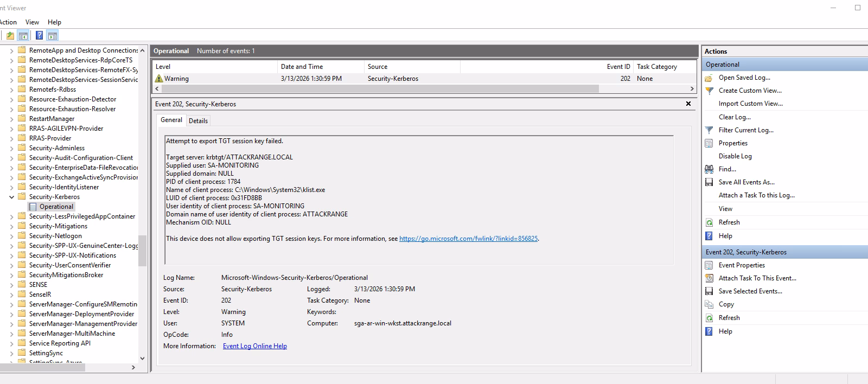Click the RestartManager folder icon
Screen dimensions: 868x384
click(x=22, y=119)
